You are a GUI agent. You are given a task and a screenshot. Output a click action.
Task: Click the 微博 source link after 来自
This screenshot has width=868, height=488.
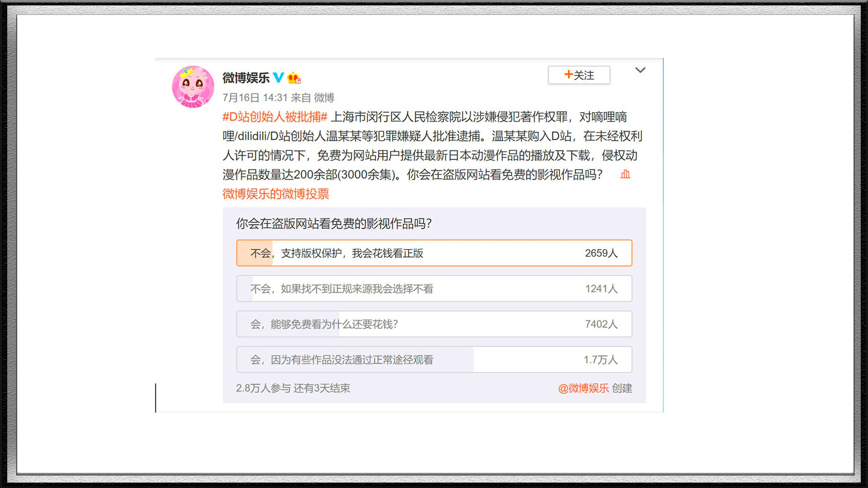tap(324, 98)
